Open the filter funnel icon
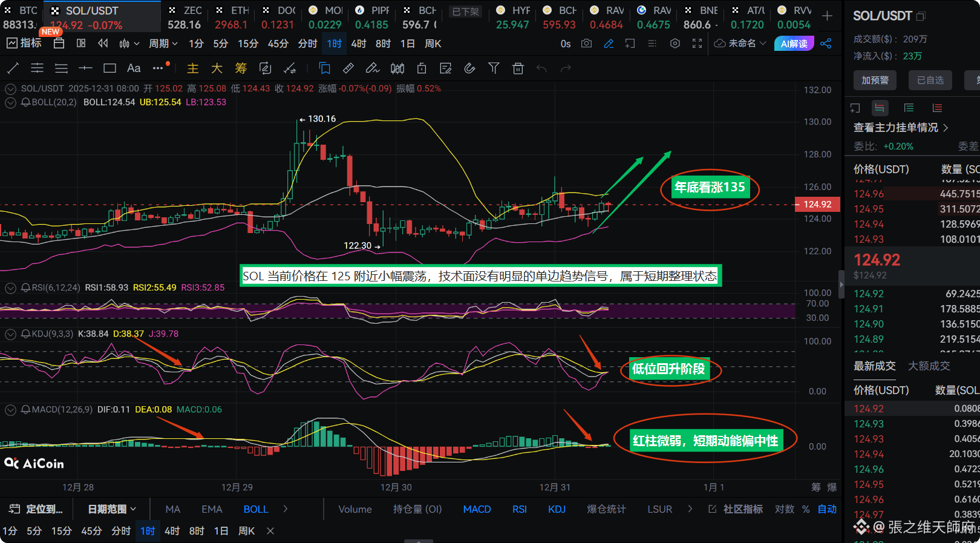Viewport: 980px width, 543px height. pyautogui.click(x=494, y=68)
